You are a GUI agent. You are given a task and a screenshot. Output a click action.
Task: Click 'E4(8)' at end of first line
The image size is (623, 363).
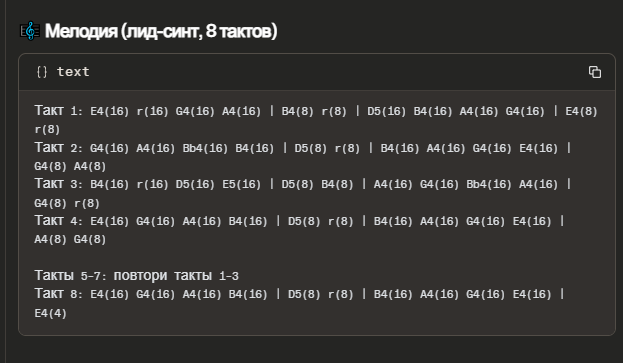[581, 112]
